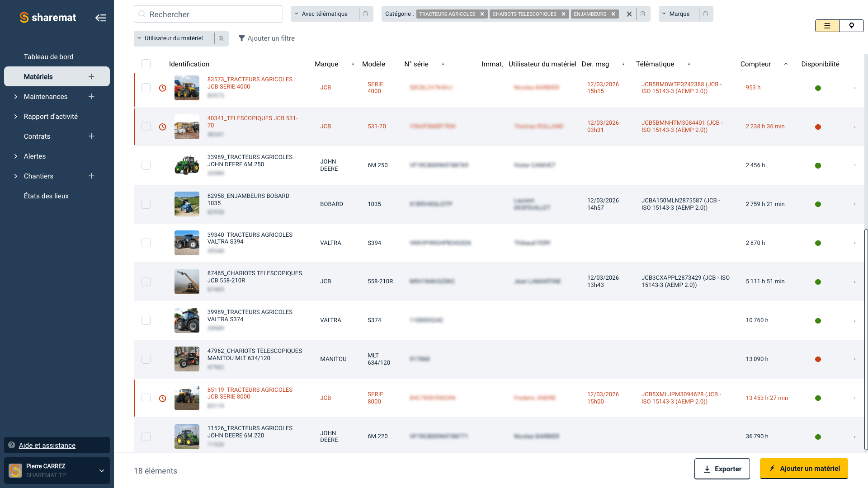Click the vertical scrollbar of the table
Image resolution: width=868 pixels, height=488 pixels.
866,340
